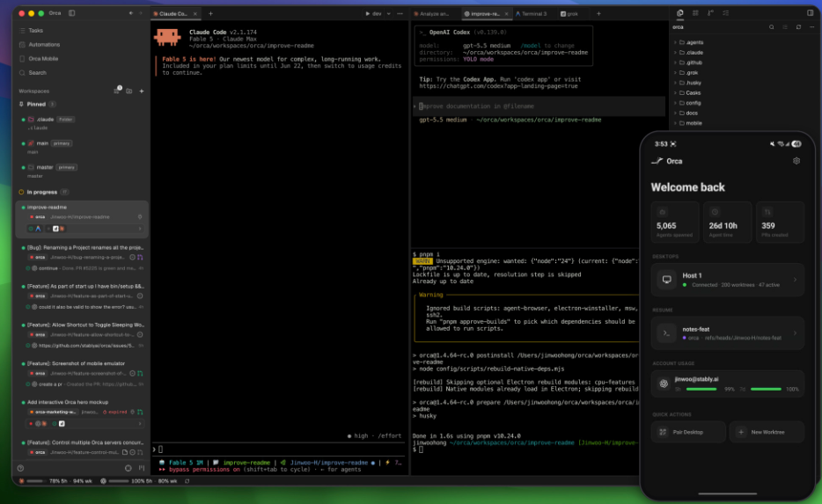822x504 pixels.
Task: Refresh the orca file explorer
Action: tap(798, 27)
